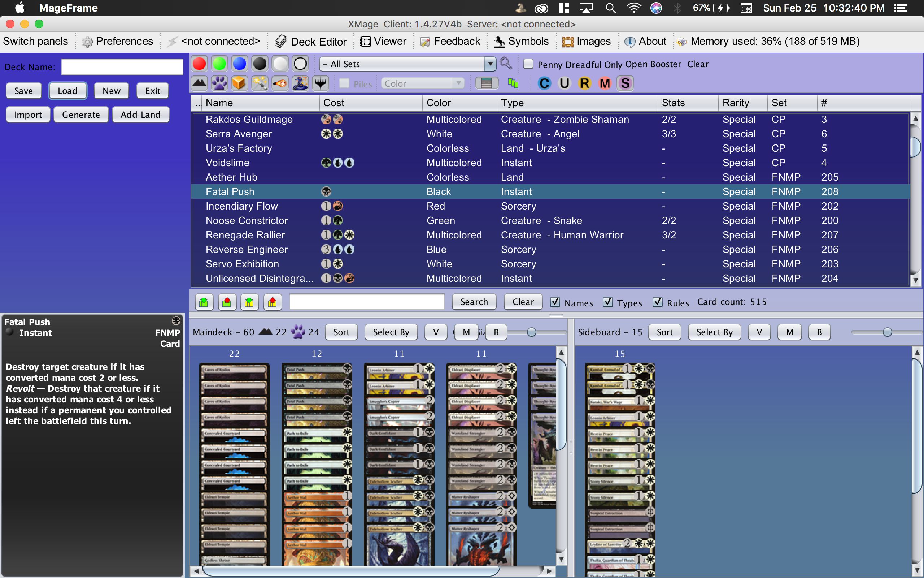Uncheck the Rules search checkbox

tap(658, 302)
